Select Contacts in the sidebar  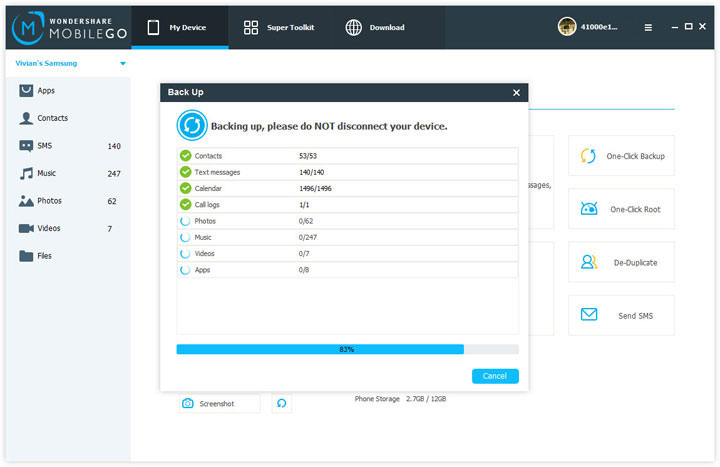coord(68,118)
